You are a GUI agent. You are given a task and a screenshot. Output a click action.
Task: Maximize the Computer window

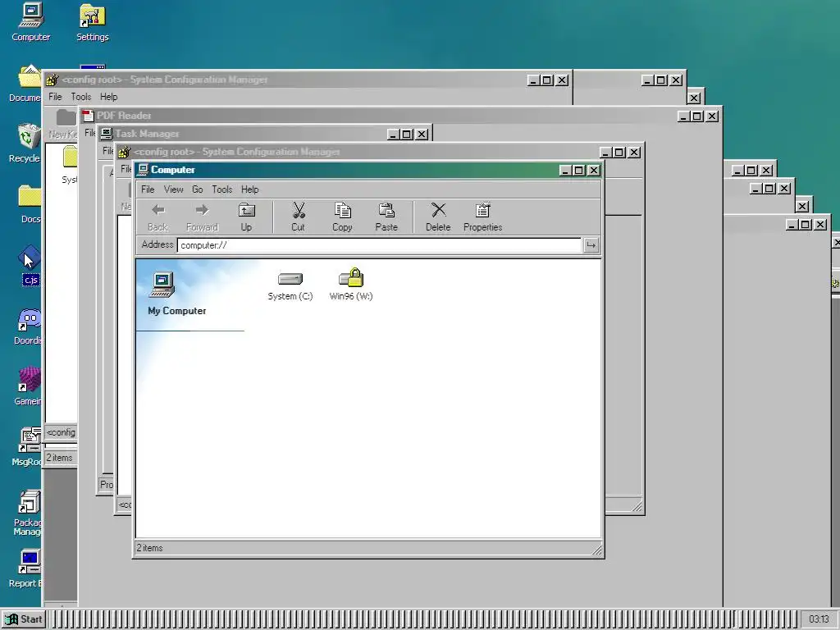tap(578, 171)
